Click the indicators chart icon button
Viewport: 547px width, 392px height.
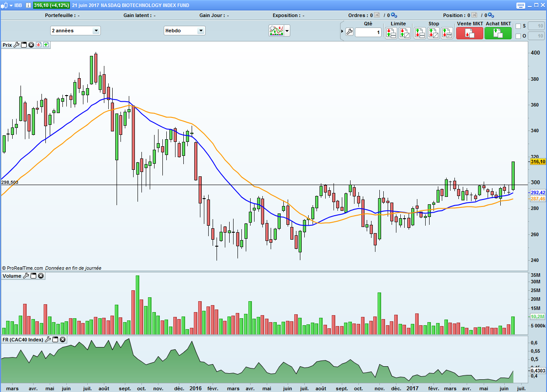click(276, 31)
